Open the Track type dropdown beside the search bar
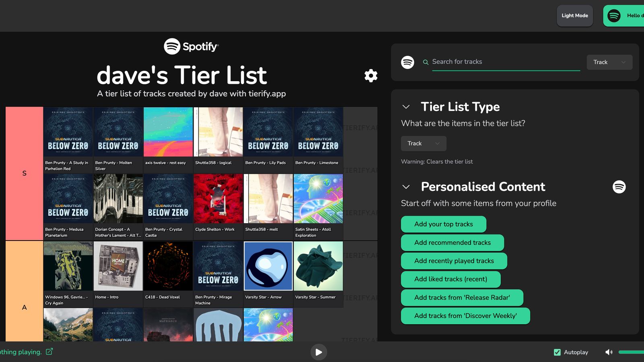 tap(609, 62)
